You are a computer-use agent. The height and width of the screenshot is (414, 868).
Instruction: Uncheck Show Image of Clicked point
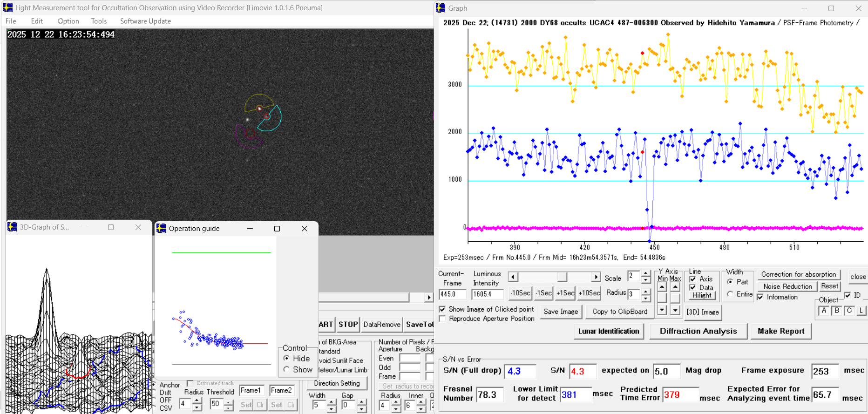[x=442, y=309]
